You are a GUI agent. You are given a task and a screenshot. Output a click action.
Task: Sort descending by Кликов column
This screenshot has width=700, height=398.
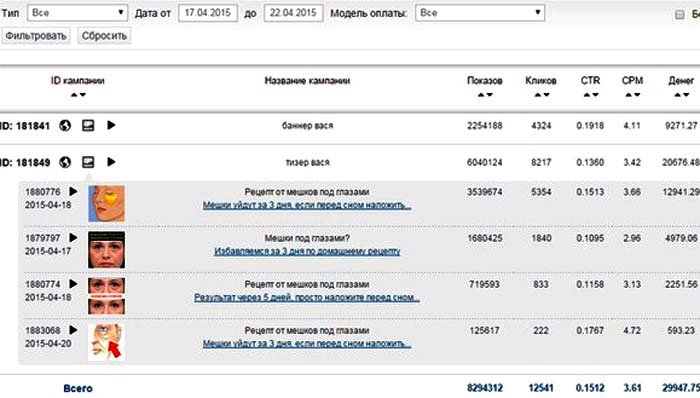click(546, 95)
